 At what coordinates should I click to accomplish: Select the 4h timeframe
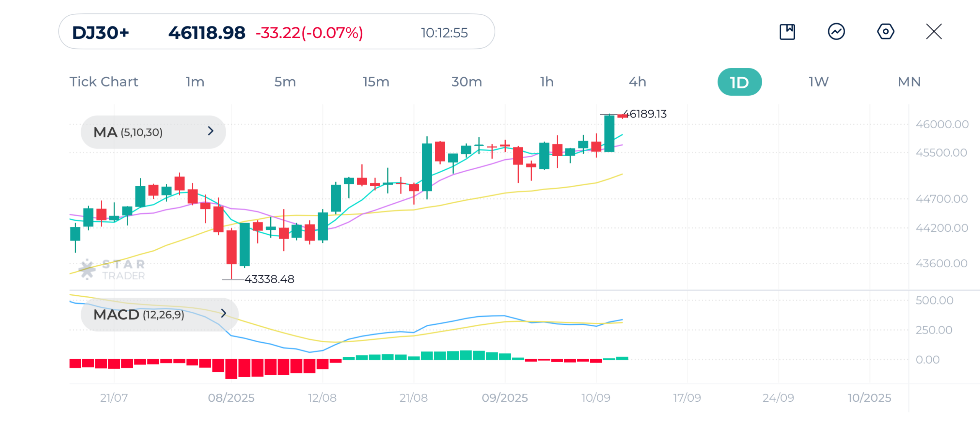637,82
